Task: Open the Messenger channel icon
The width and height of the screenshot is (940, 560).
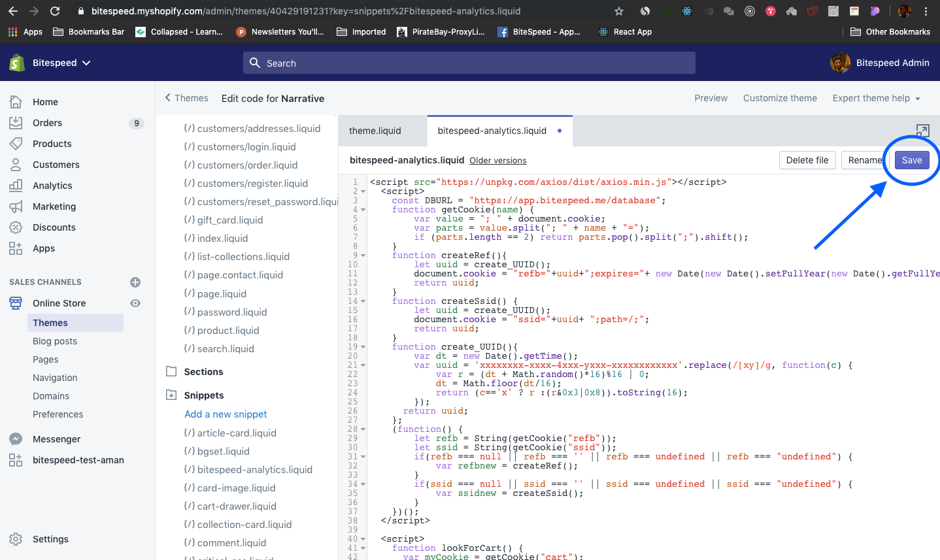Action: [x=16, y=439]
